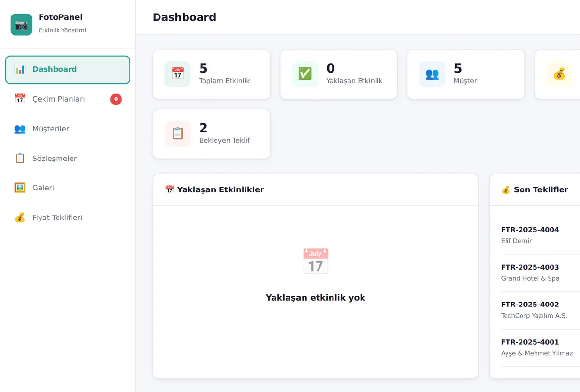Open the Dashboard menu item
The height and width of the screenshot is (392, 580).
point(68,70)
